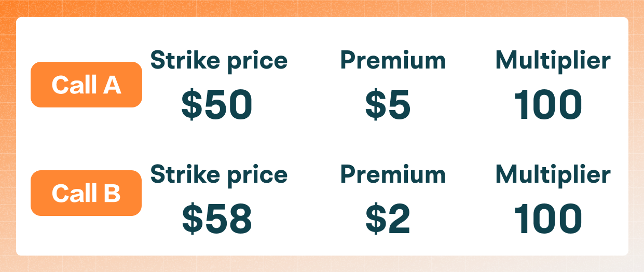This screenshot has width=644, height=272.
Task: Click the dollar sign in $2 premium
Action: coord(376,219)
